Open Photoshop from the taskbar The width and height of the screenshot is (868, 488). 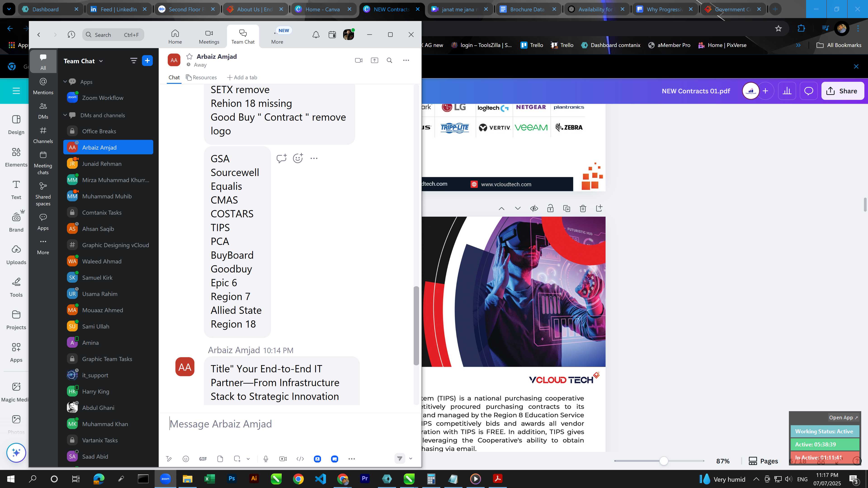point(232,479)
